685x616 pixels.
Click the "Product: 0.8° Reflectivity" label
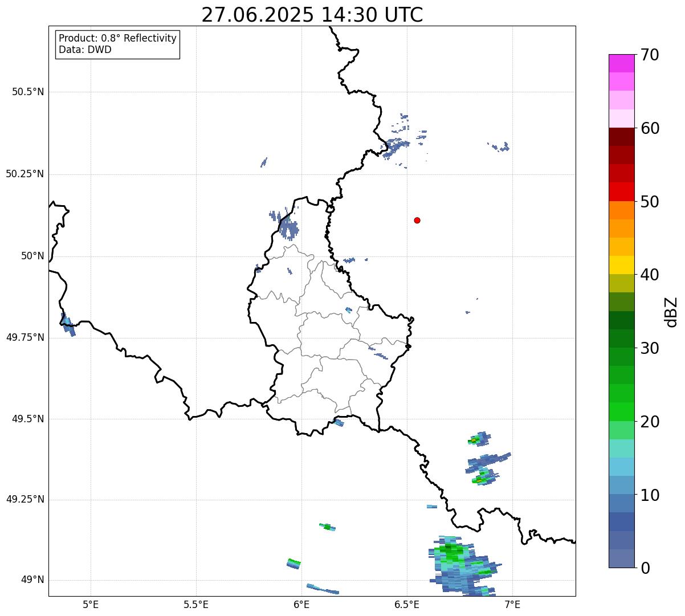coord(118,38)
